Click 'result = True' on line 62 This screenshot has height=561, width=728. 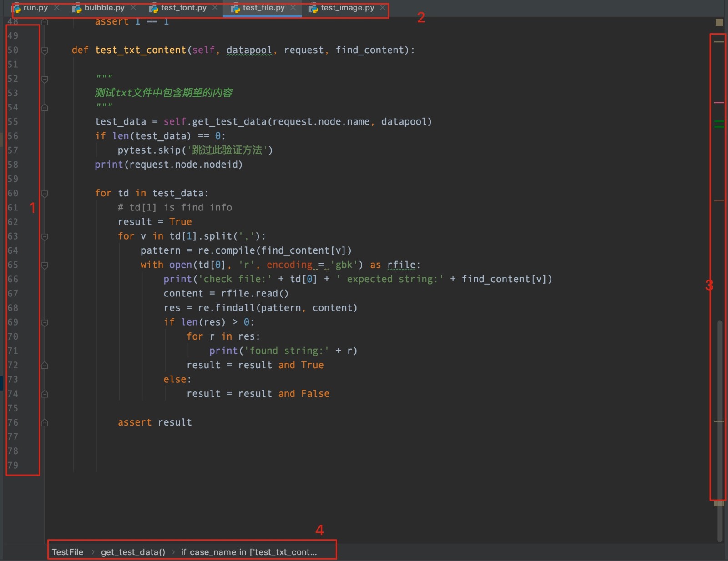(x=155, y=222)
